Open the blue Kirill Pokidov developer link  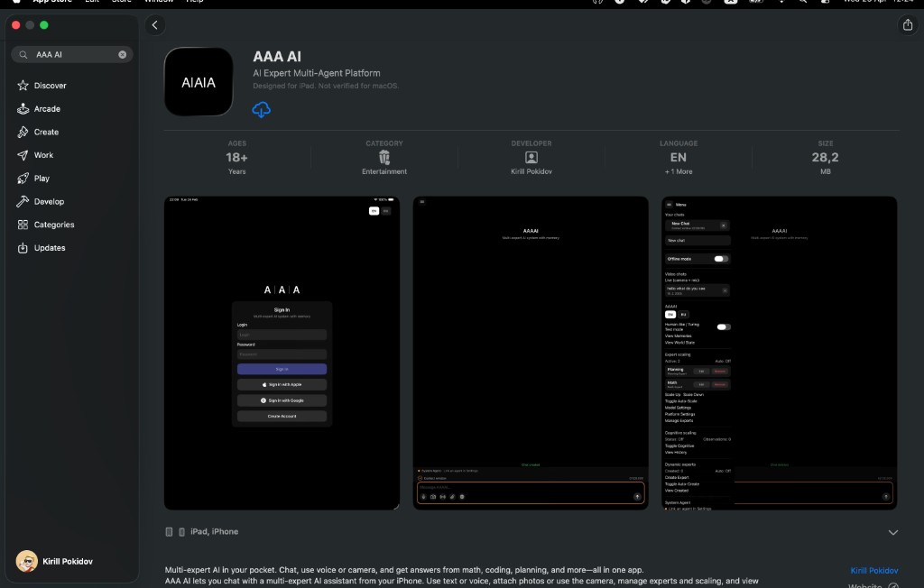tap(873, 570)
